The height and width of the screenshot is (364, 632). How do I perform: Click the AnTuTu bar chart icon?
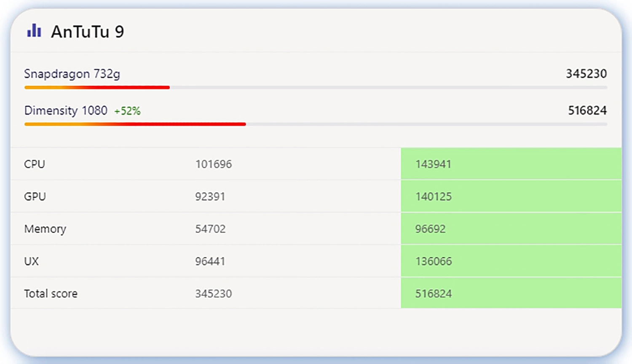click(x=34, y=31)
